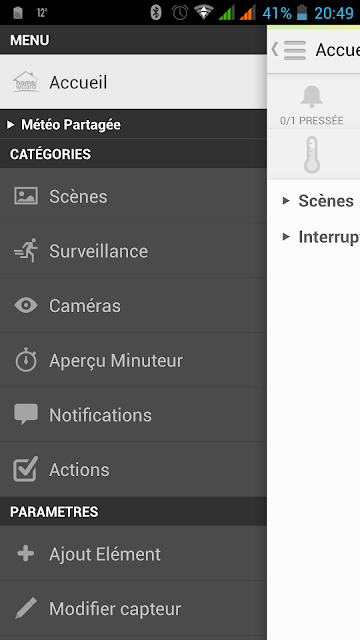
Task: Tap the battery indicator in the status bar
Action: click(x=302, y=13)
